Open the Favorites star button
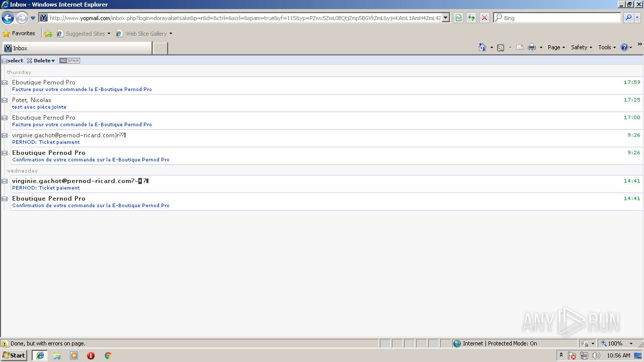The image size is (644, 362). [x=19, y=34]
